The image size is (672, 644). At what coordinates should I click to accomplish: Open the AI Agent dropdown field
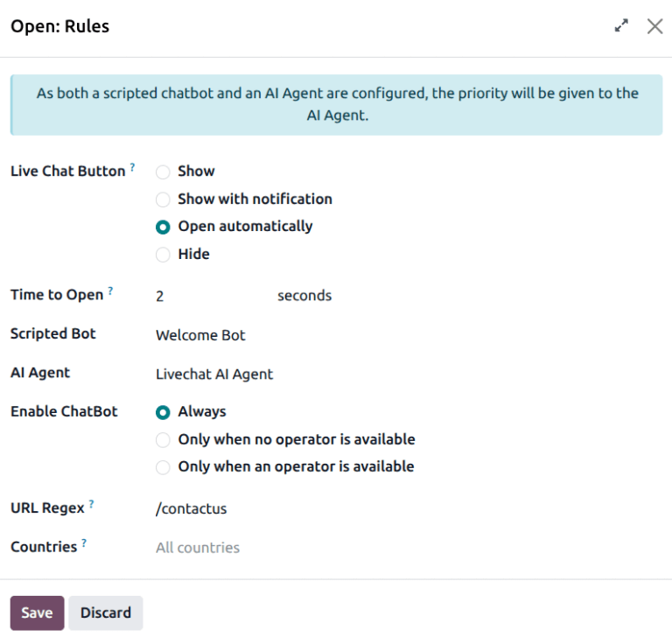point(262,374)
